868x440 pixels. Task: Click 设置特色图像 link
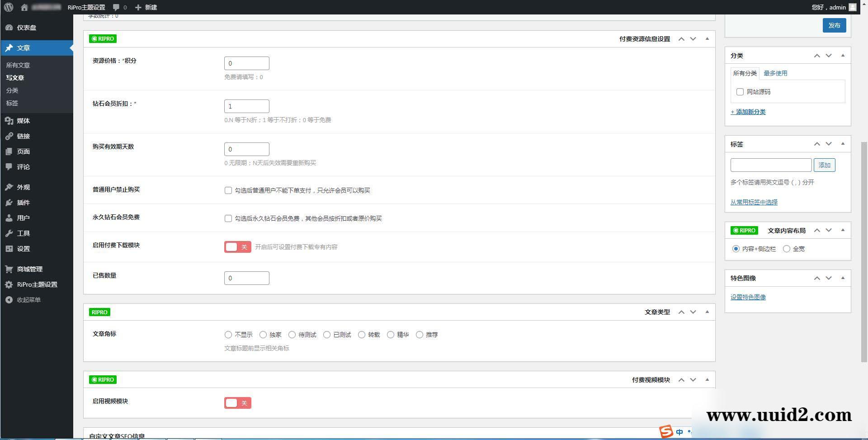click(x=748, y=297)
